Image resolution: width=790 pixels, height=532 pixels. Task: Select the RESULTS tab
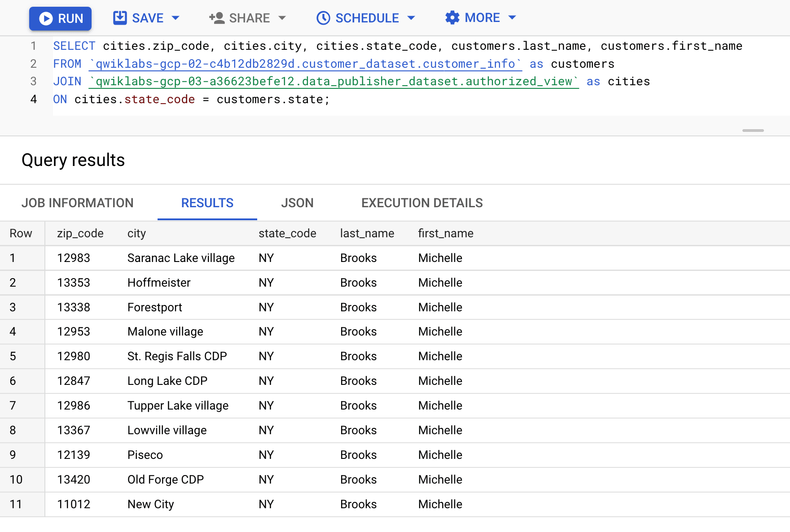(207, 203)
